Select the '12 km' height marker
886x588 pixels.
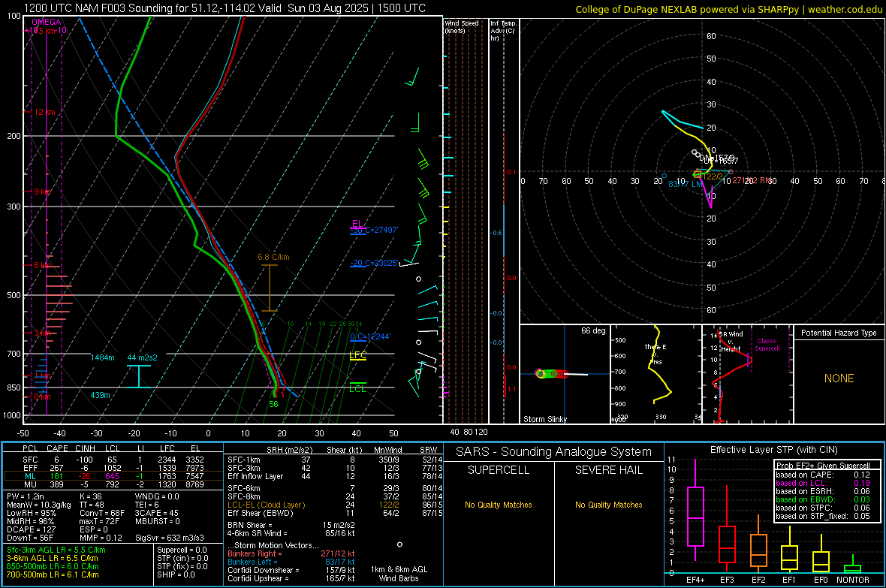coord(44,112)
